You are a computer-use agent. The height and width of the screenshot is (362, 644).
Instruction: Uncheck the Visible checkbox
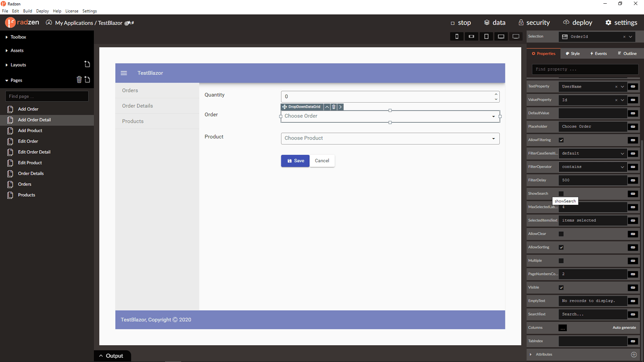tap(561, 288)
